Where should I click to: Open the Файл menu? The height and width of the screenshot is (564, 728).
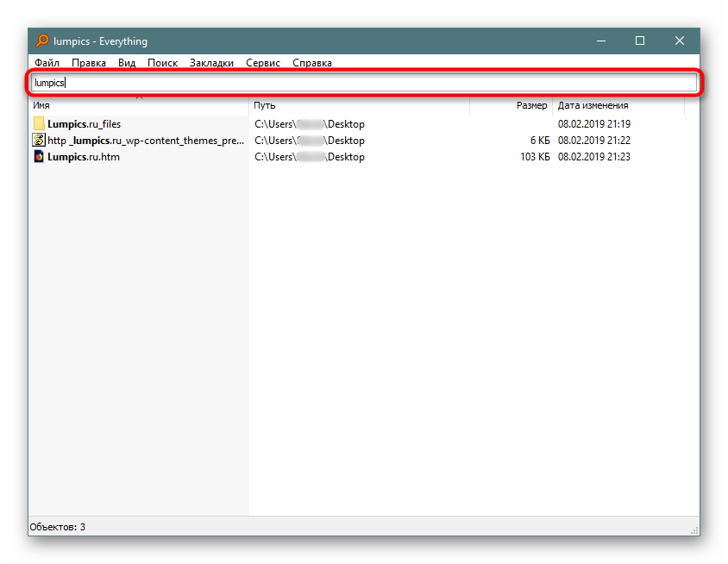coord(47,63)
